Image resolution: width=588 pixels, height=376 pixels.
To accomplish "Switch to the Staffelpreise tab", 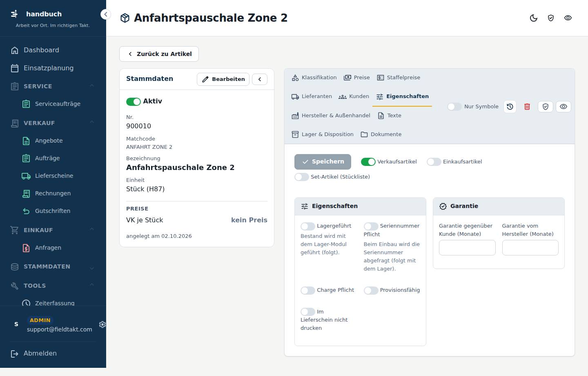I will point(399,78).
